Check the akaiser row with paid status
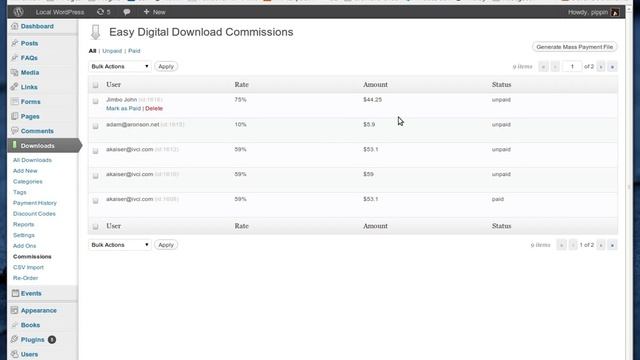Screen dimensions: 640x360 click(96, 200)
